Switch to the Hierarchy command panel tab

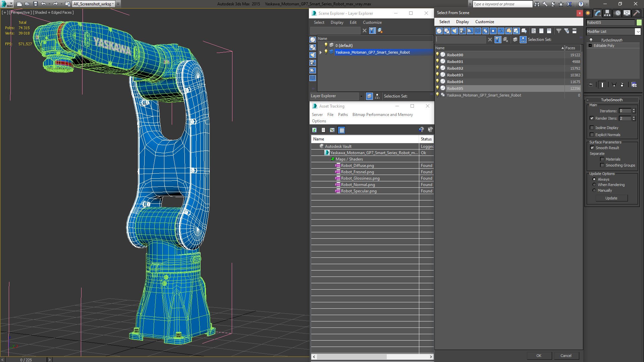tap(607, 13)
